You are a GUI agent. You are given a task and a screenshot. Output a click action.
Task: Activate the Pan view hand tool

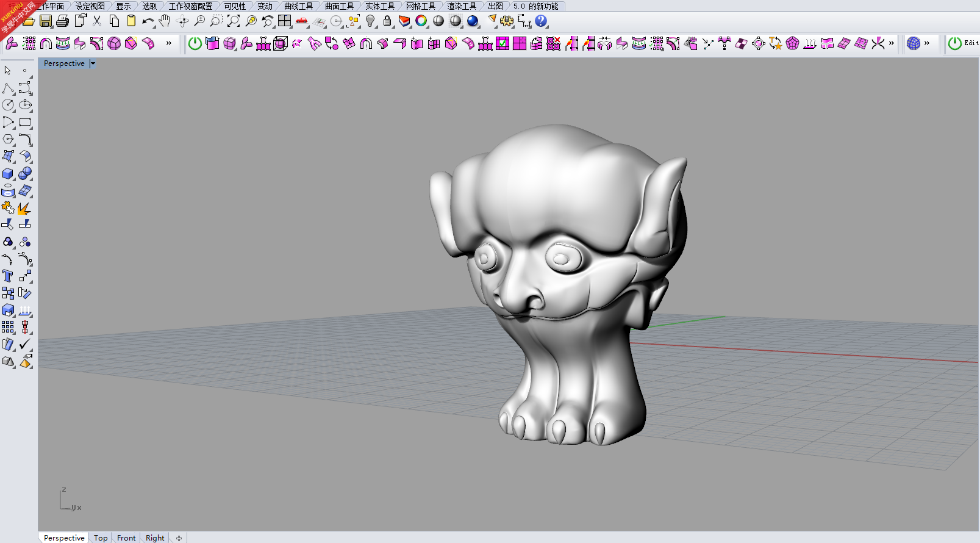pos(165,21)
